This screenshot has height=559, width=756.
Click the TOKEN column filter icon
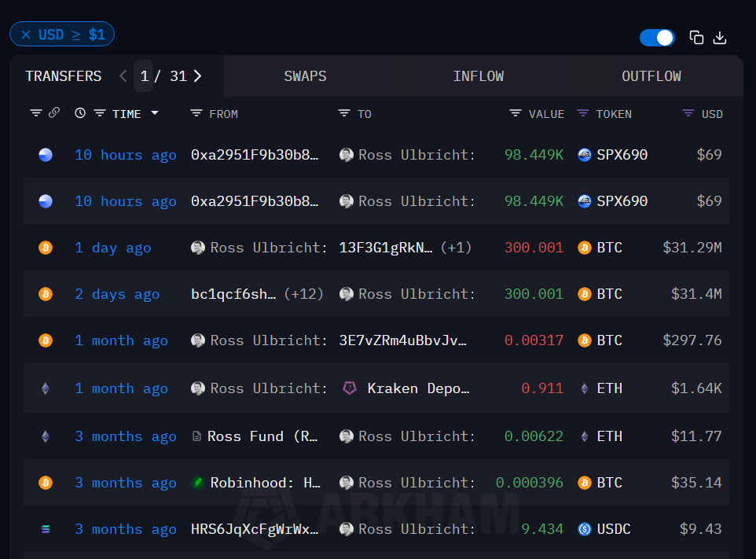[x=583, y=113]
